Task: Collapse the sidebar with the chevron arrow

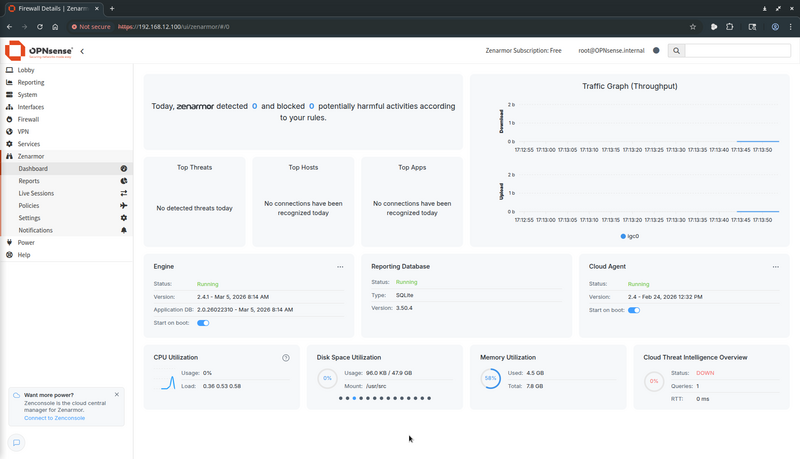Action: click(82, 51)
